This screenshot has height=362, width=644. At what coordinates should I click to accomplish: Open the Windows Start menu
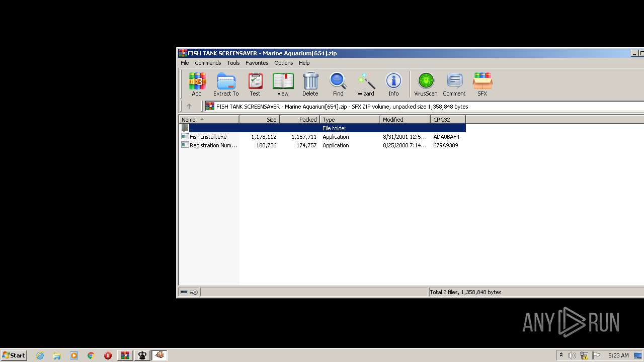coord(14,355)
